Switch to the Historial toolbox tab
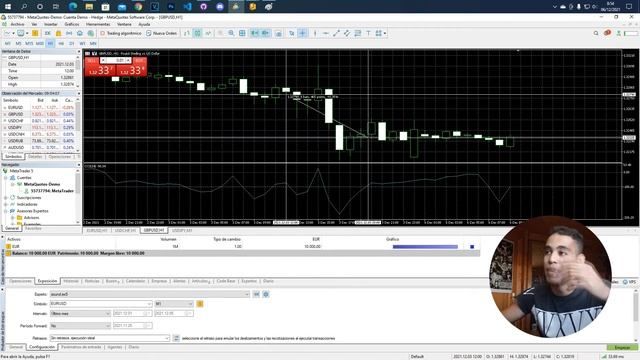This screenshot has height=360, width=640. 71,281
